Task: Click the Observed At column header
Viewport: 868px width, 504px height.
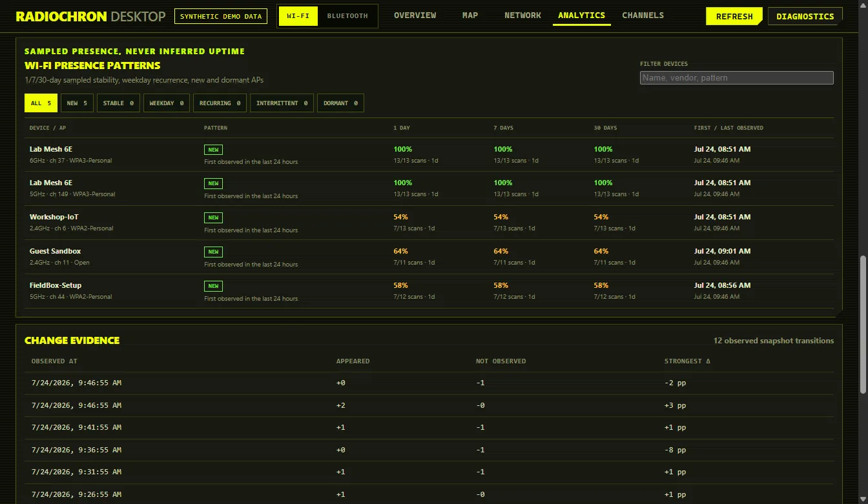Action: [x=54, y=361]
